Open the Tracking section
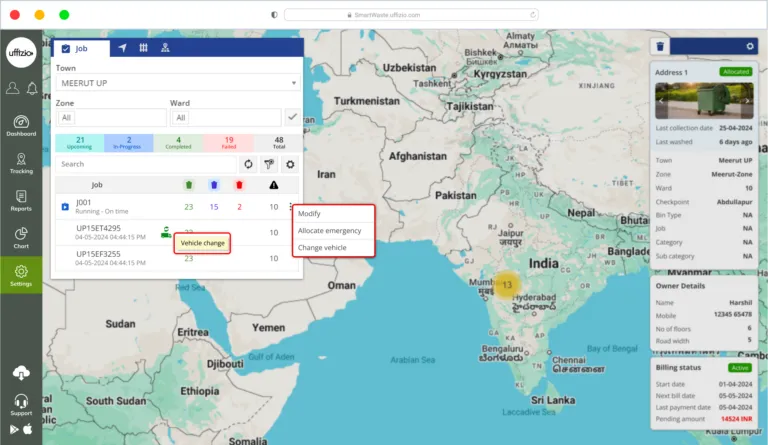The width and height of the screenshot is (768, 445). tap(20, 162)
